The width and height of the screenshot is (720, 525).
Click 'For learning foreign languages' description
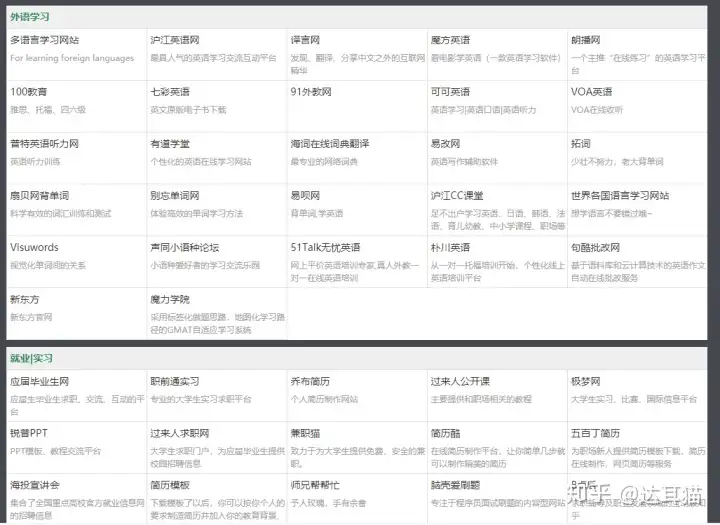coord(72,58)
